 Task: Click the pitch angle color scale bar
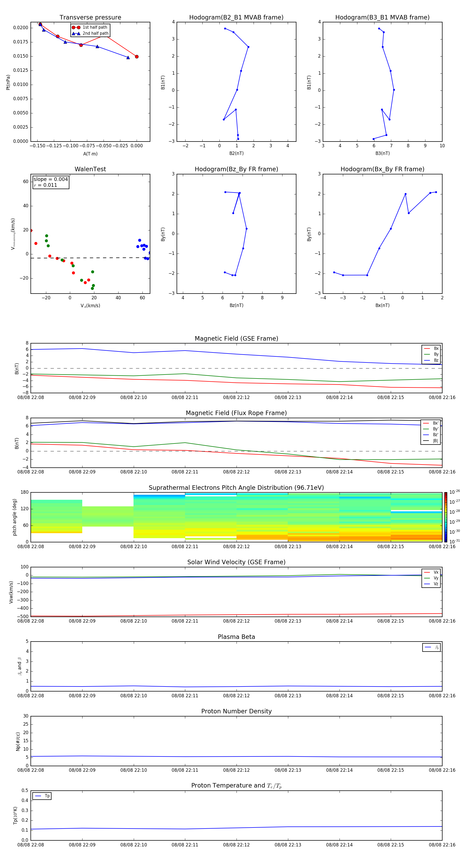tap(446, 517)
